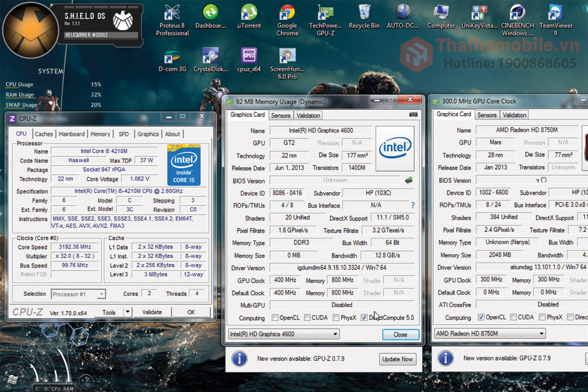Open the Validation tab in Intel GPU-Z

click(308, 116)
